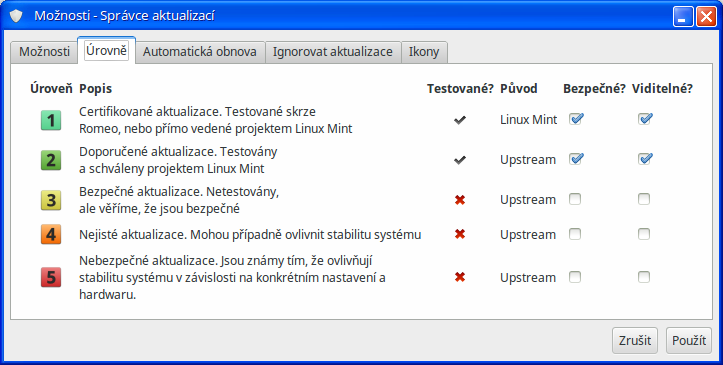Click the dark green level 2 icon

click(x=51, y=160)
